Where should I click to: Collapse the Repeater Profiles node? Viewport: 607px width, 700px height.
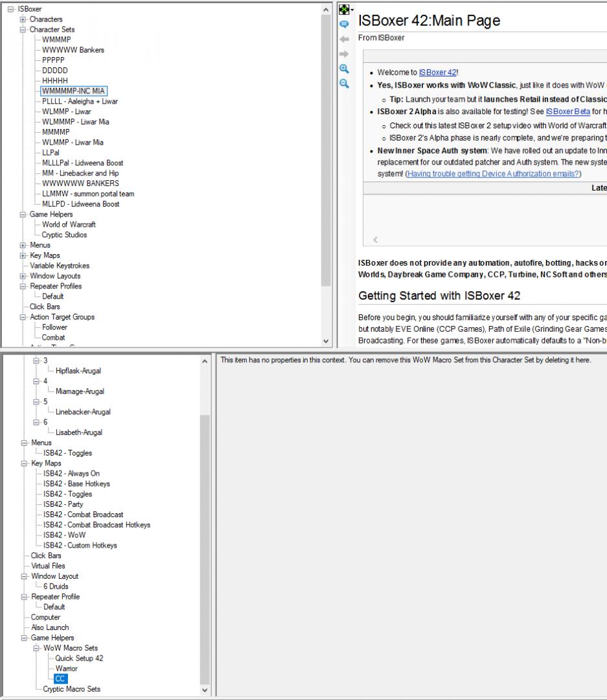click(23, 286)
